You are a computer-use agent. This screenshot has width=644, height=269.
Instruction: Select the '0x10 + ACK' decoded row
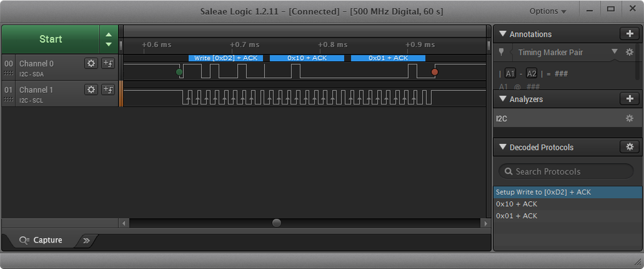pyautogui.click(x=567, y=204)
